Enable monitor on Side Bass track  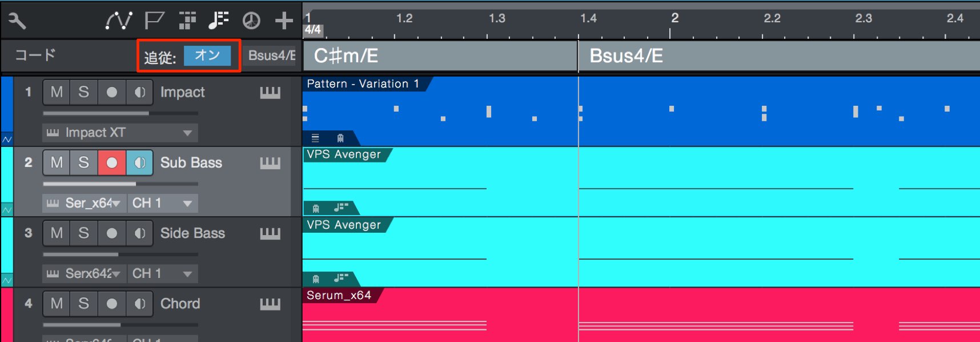click(139, 233)
